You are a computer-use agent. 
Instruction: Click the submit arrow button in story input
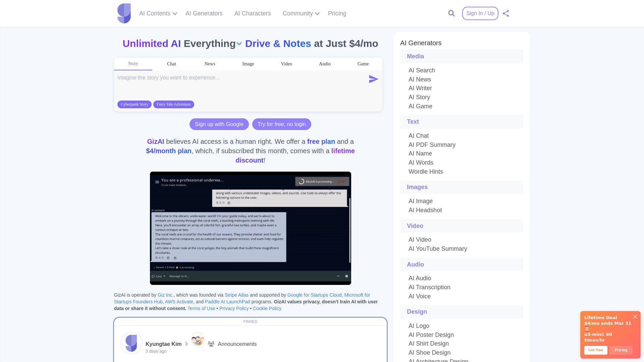373,79
